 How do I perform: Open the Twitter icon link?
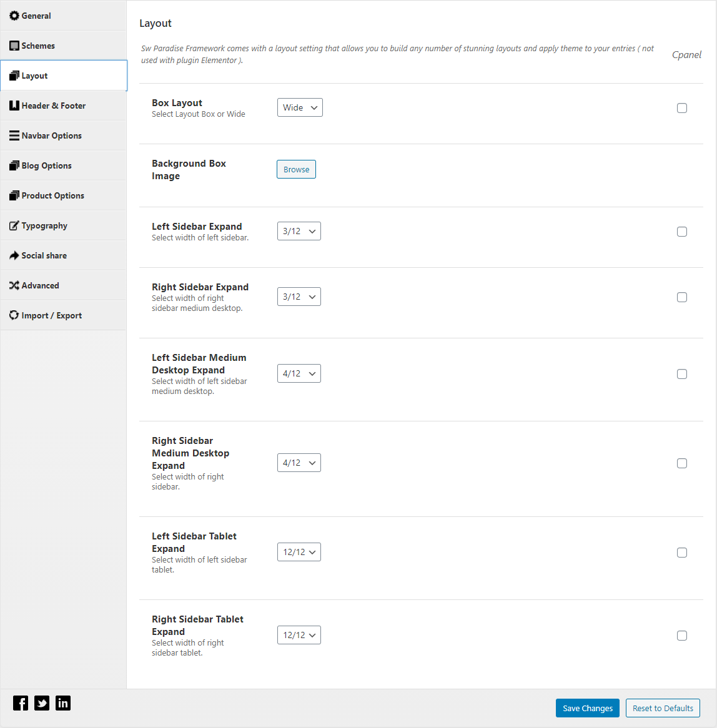point(42,703)
